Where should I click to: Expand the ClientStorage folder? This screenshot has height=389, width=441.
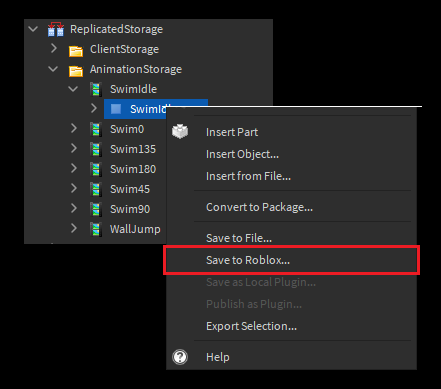54,49
